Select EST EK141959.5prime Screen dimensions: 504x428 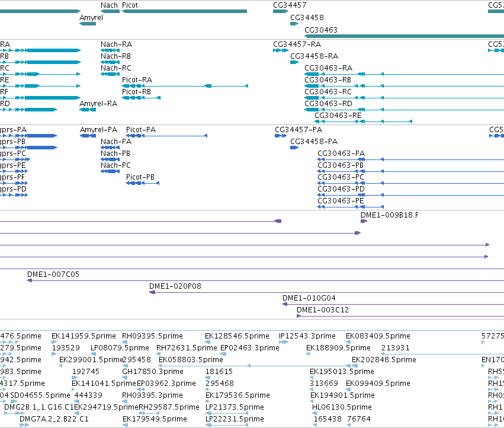pos(54,342)
